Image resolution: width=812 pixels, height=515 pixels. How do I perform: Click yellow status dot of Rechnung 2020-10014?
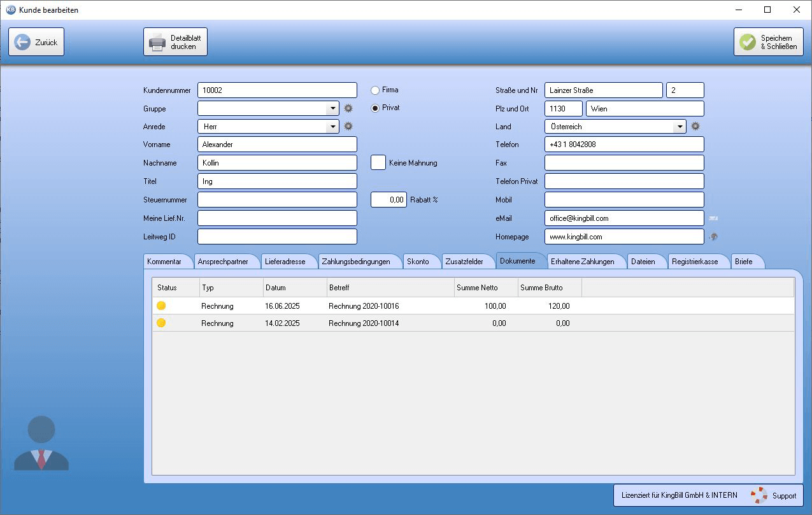161,323
